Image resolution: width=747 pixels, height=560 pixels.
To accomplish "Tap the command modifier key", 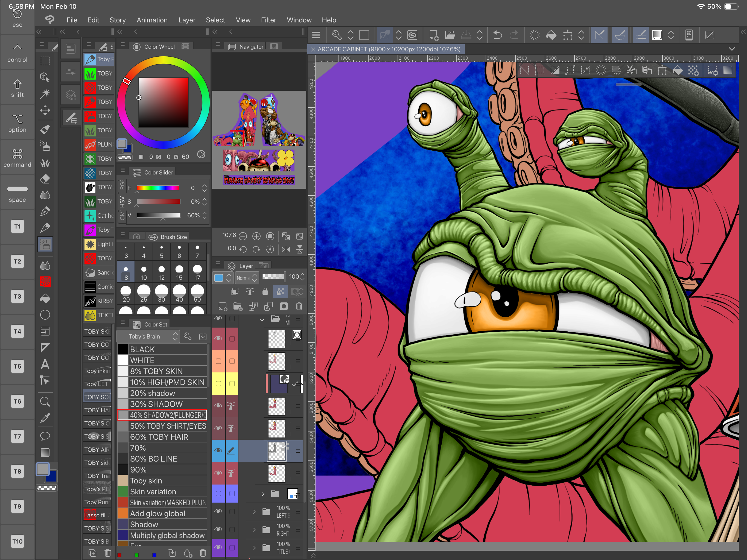I will coord(17,158).
